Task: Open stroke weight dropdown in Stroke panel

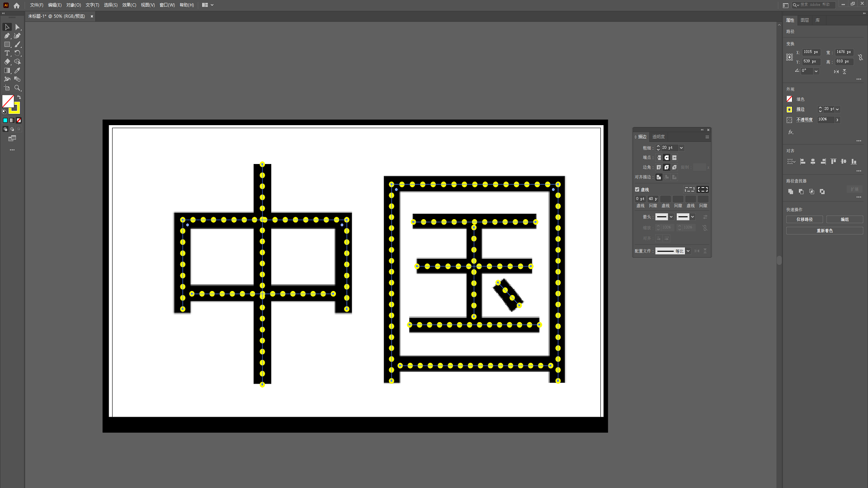Action: coord(681,148)
